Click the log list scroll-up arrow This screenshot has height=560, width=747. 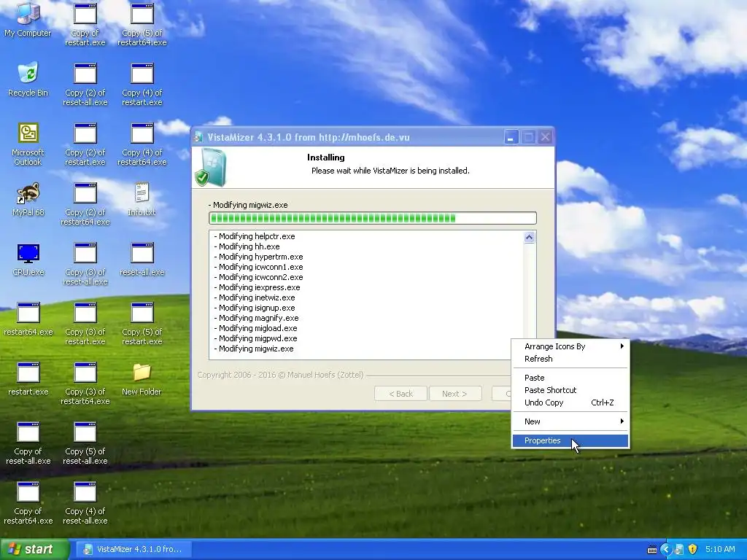tap(530, 237)
